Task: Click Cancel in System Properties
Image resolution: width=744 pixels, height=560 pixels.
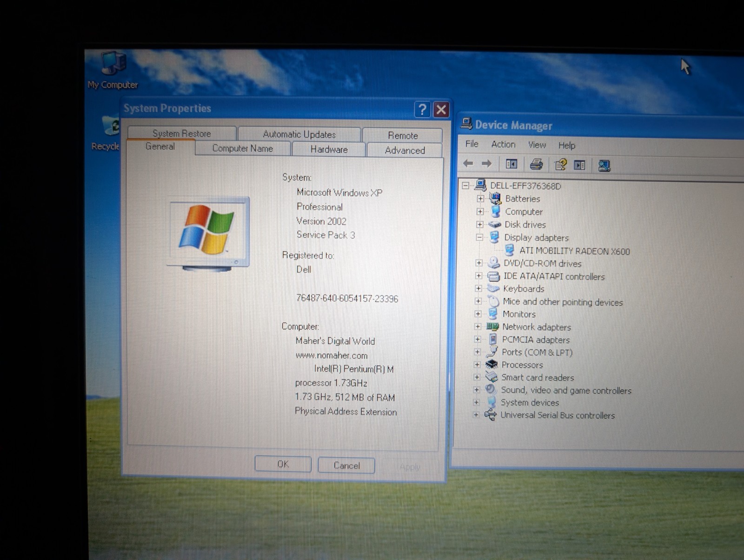Action: coord(346,466)
